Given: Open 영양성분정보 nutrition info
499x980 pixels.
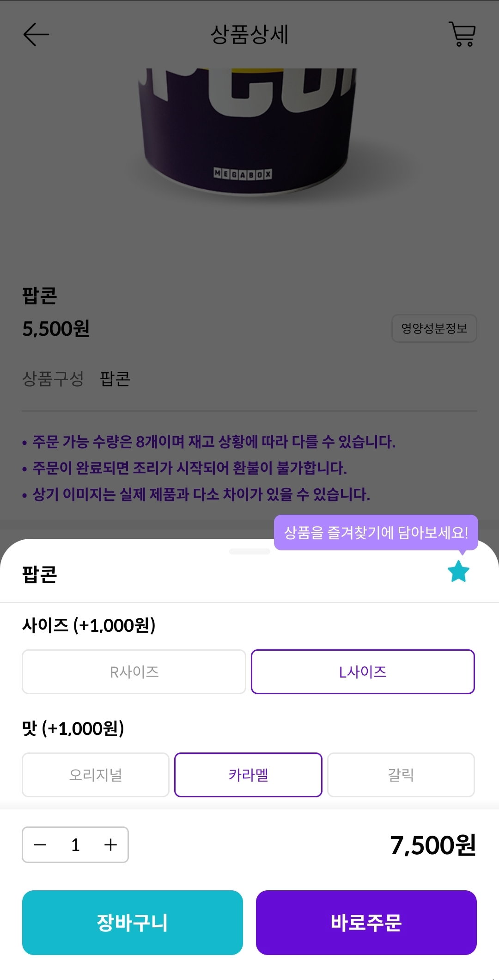Looking at the screenshot, I should (434, 328).
